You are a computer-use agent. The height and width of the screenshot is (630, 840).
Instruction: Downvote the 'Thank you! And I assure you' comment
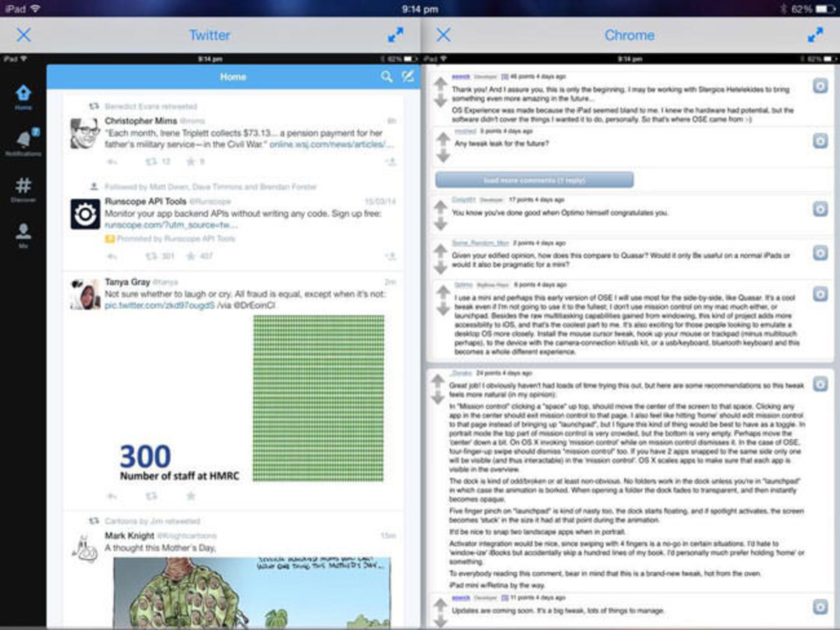click(441, 101)
